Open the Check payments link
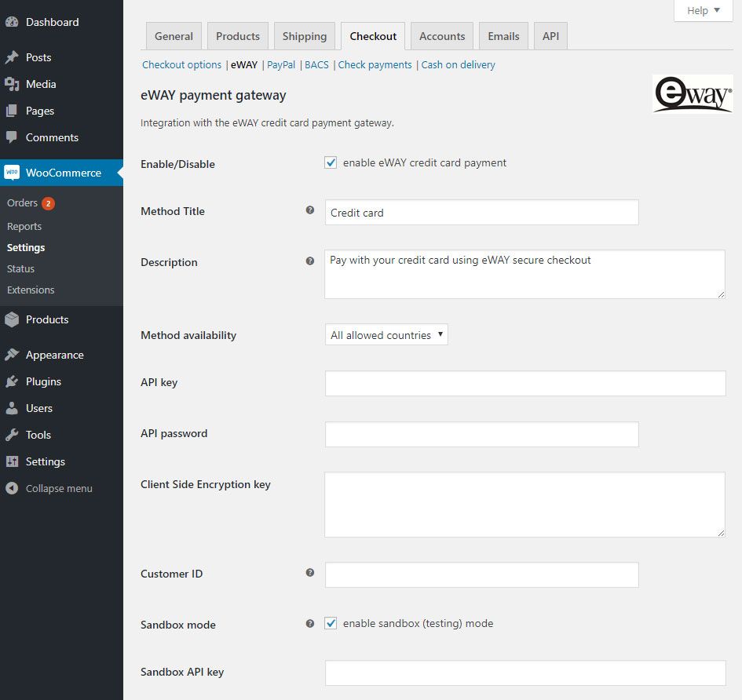The width and height of the screenshot is (742, 700). pyautogui.click(x=375, y=65)
